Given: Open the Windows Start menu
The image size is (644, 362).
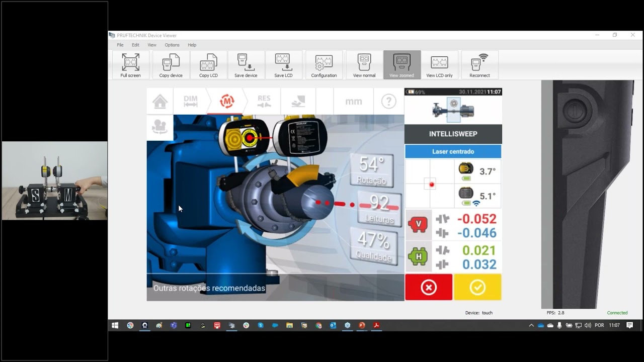Looking at the screenshot, I should click(x=115, y=325).
